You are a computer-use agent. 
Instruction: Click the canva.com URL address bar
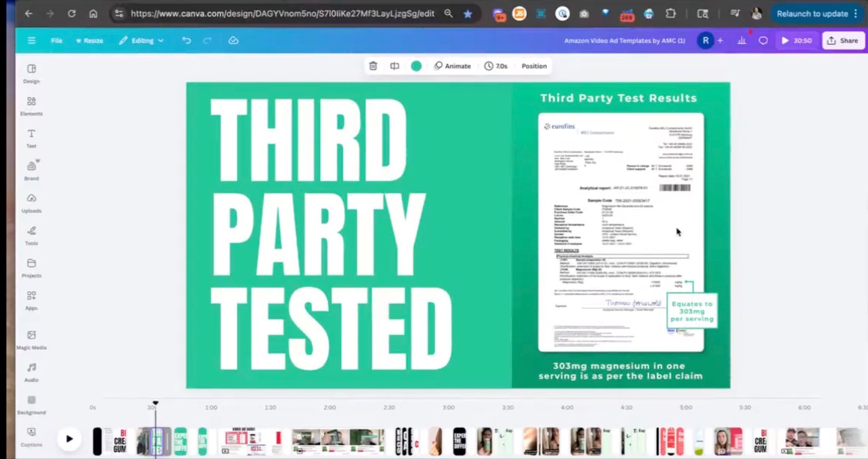click(x=282, y=14)
